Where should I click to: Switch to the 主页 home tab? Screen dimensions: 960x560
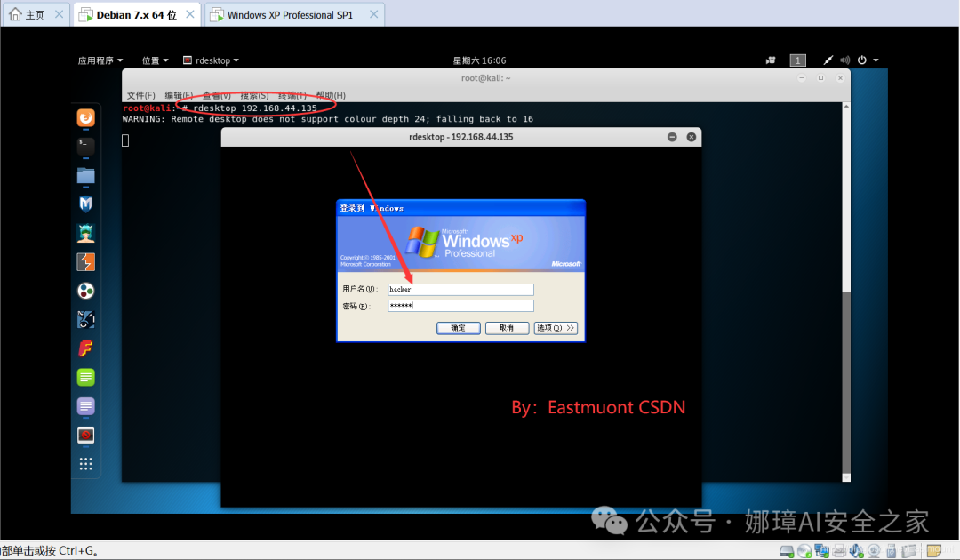click(x=36, y=14)
